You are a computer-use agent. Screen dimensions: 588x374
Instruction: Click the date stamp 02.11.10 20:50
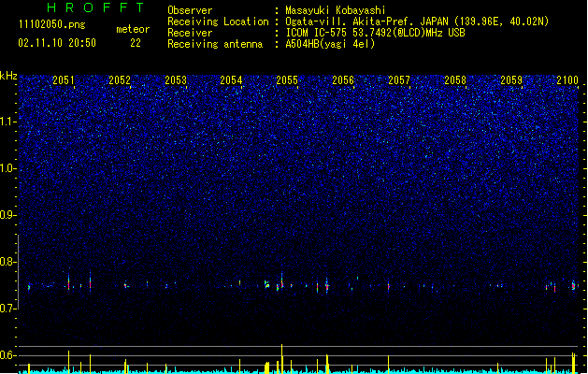pyautogui.click(x=57, y=43)
